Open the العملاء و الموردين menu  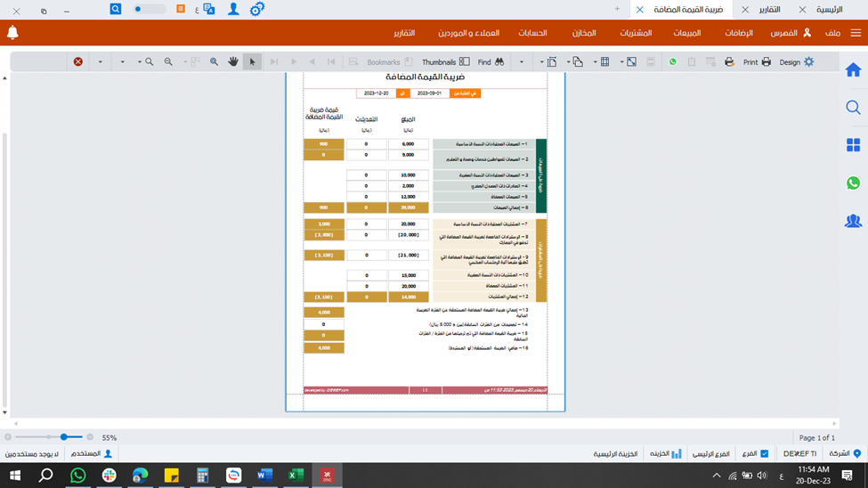[468, 33]
